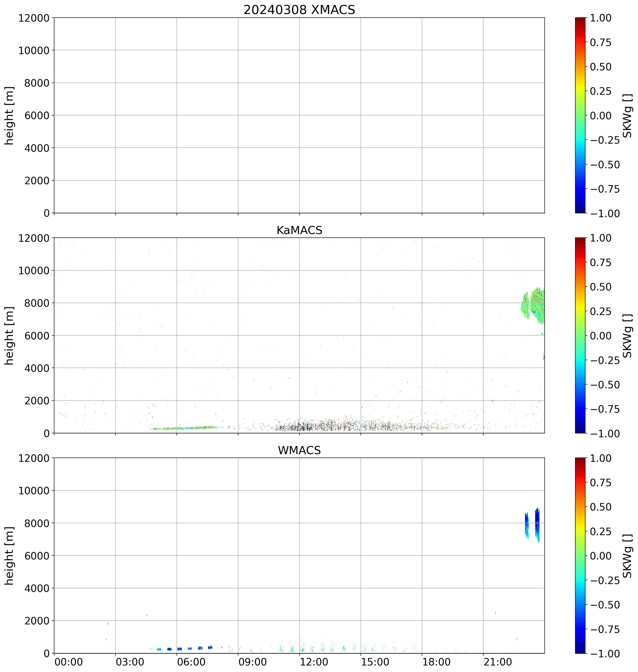Click the 21:00 time axis label
The width and height of the screenshot is (638, 672).
(x=498, y=662)
